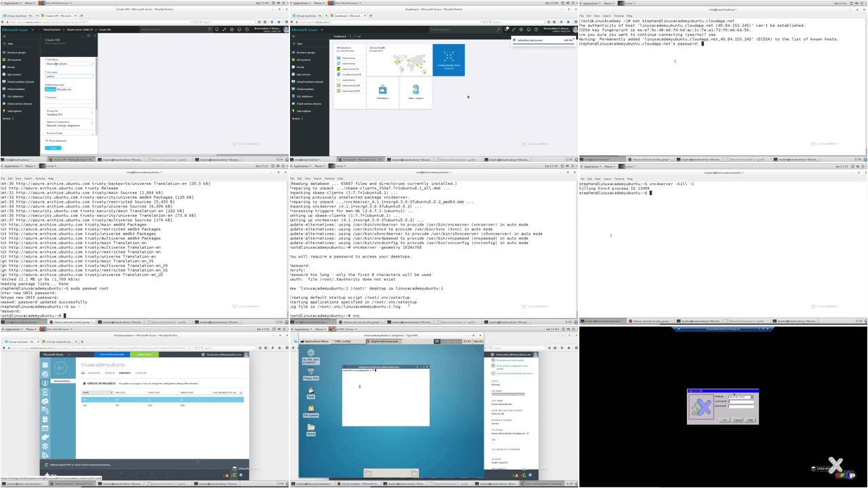Click User name field in Create VM

pyautogui.click(x=69, y=76)
